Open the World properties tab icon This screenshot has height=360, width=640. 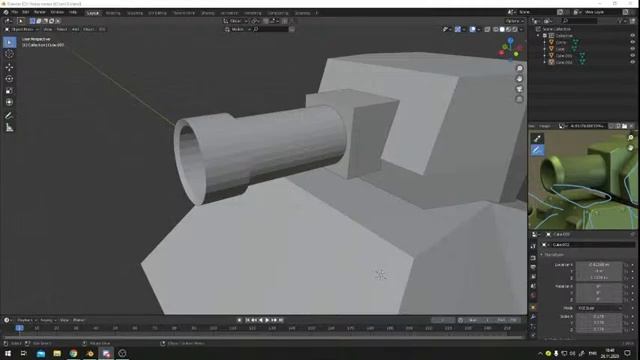coord(533,296)
